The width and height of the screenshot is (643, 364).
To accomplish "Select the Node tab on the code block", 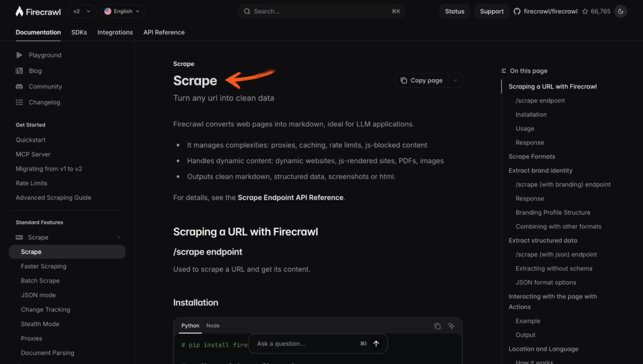I will (x=213, y=326).
